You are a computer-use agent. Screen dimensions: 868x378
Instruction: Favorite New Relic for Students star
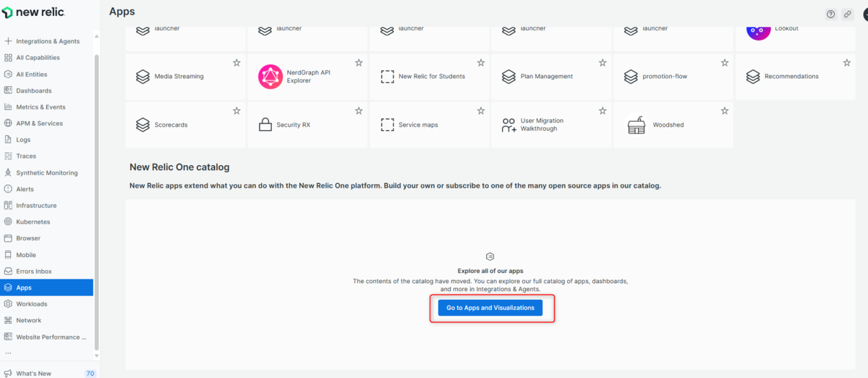pyautogui.click(x=481, y=63)
